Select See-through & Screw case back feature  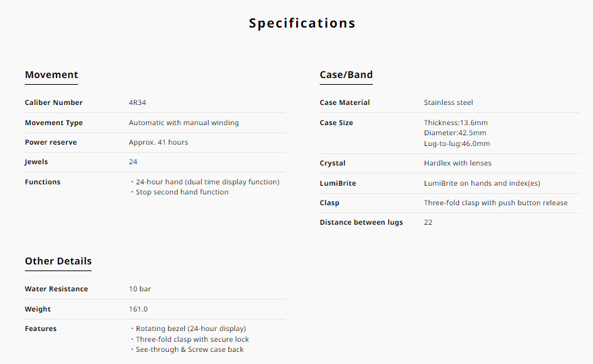[x=189, y=349]
